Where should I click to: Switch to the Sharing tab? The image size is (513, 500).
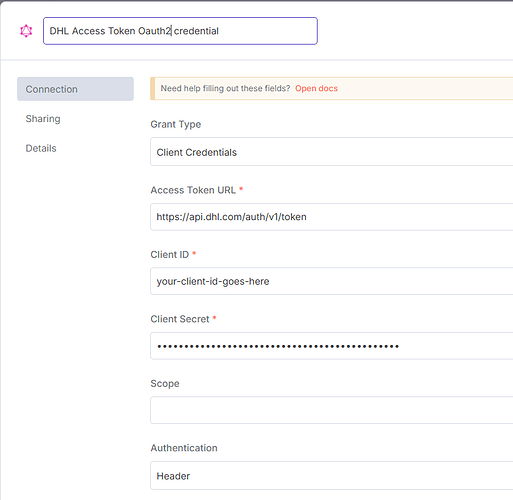click(x=43, y=119)
